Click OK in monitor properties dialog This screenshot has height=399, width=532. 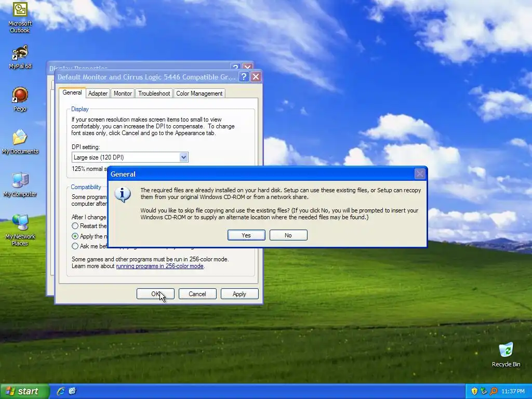coord(155,294)
